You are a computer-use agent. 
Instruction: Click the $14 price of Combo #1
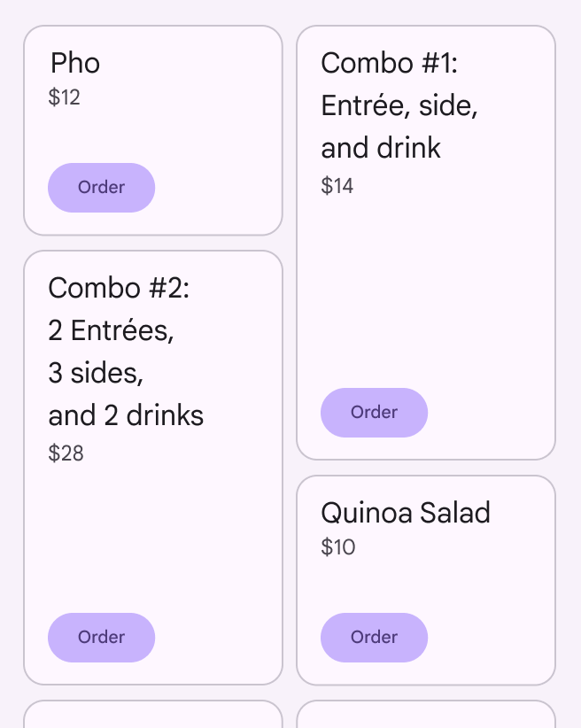tap(337, 186)
